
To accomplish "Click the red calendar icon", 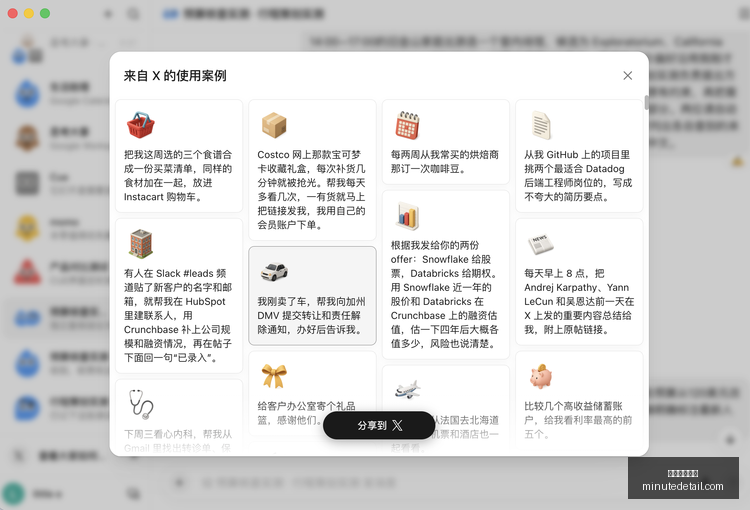I will coord(408,125).
